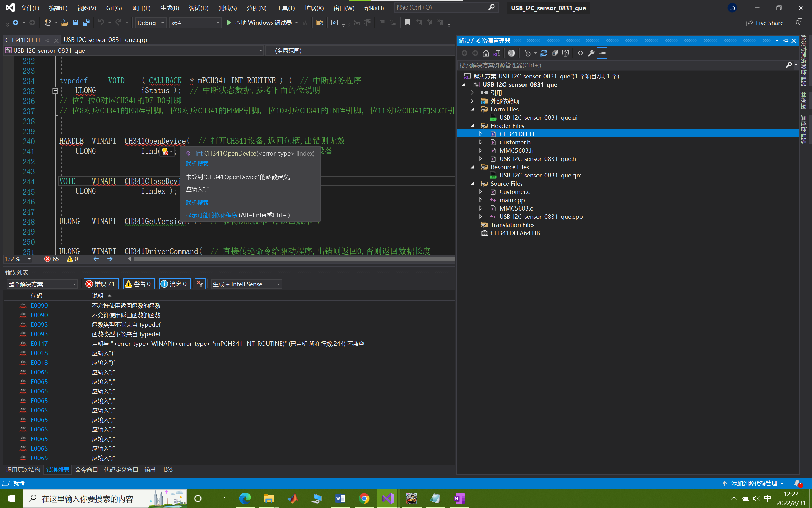Toggle the 错误 71 errors filter
The image size is (812, 508).
coord(101,284)
